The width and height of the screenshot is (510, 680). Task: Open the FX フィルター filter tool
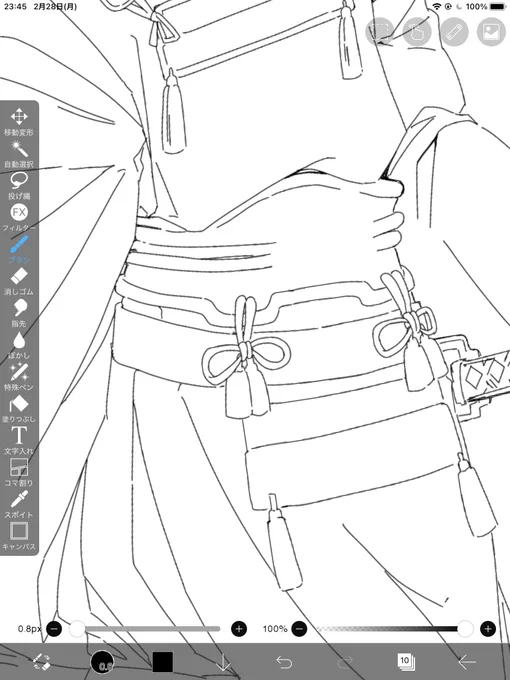pyautogui.click(x=19, y=217)
